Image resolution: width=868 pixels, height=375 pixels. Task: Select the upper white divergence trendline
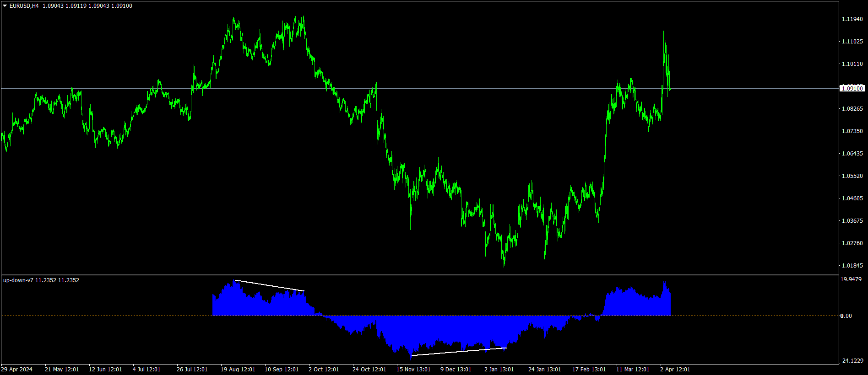[x=269, y=285]
